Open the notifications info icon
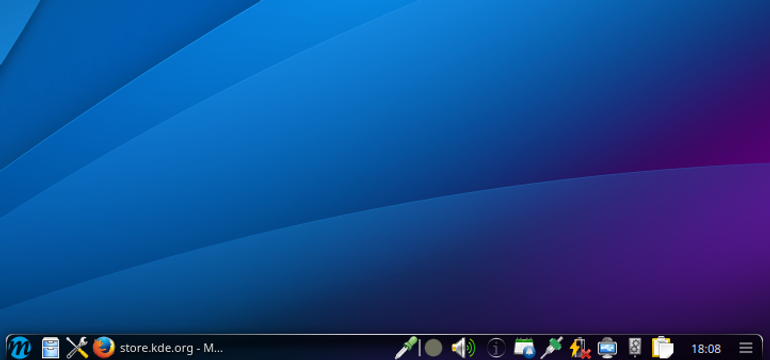Image resolution: width=770 pixels, height=360 pixels. 496,348
